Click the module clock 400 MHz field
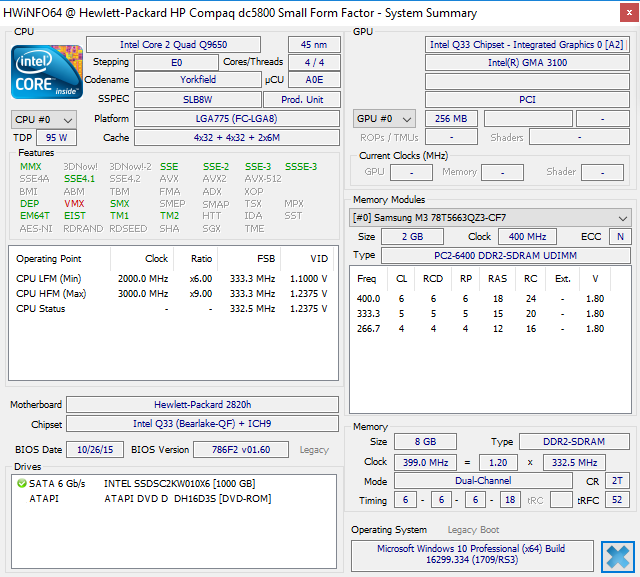Image resolution: width=640 pixels, height=577 pixels. point(527,237)
